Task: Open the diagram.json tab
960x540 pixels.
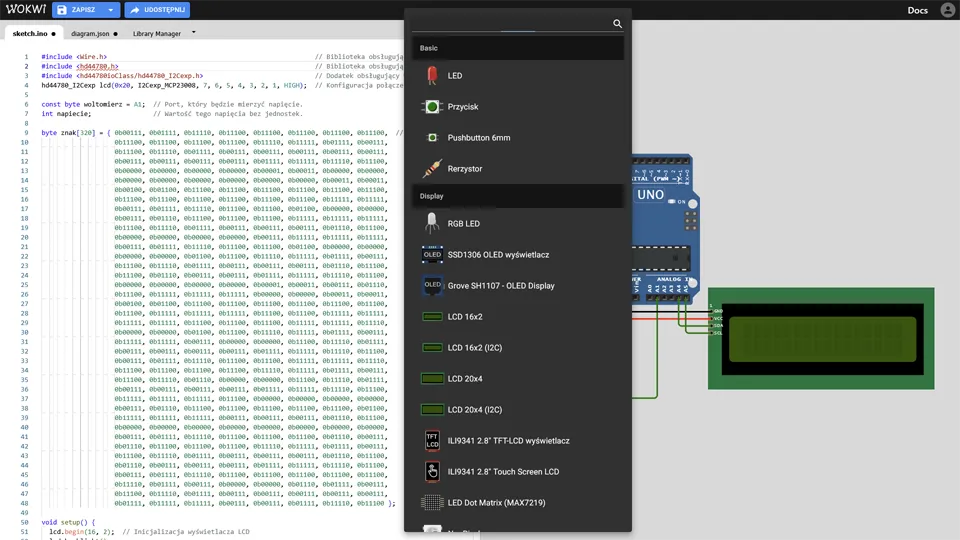Action: coord(90,34)
